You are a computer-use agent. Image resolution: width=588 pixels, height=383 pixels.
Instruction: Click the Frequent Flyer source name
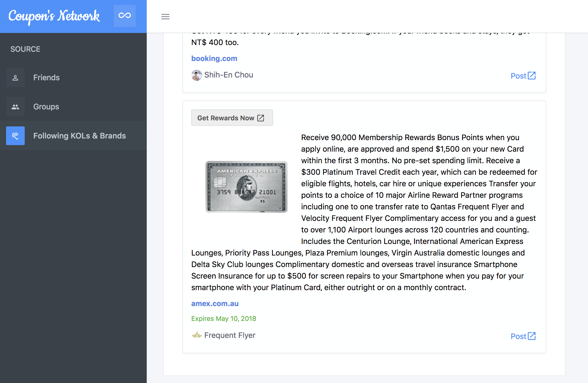(230, 335)
